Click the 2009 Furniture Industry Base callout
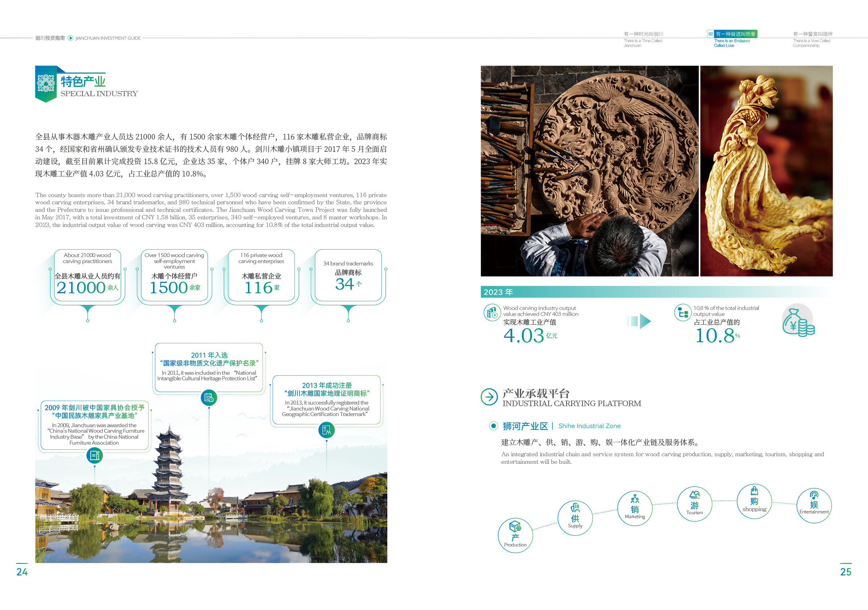Viewport: 868px width, 610px height. tap(95, 425)
